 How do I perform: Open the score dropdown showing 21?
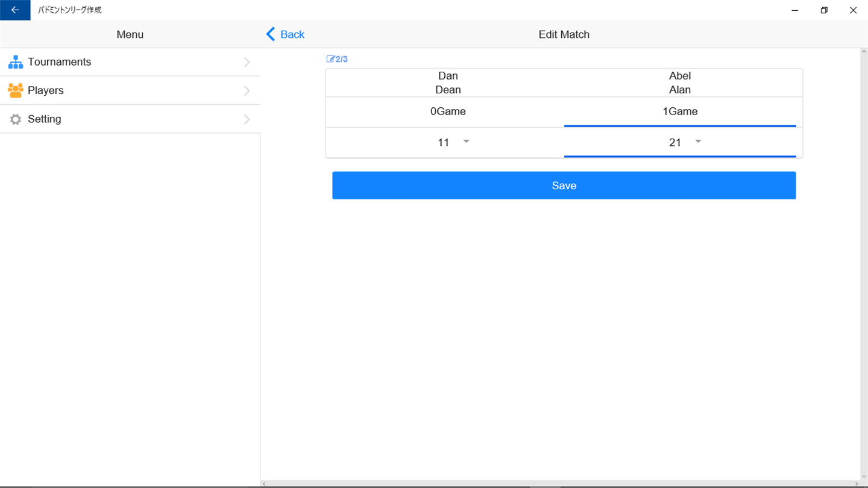tap(680, 143)
